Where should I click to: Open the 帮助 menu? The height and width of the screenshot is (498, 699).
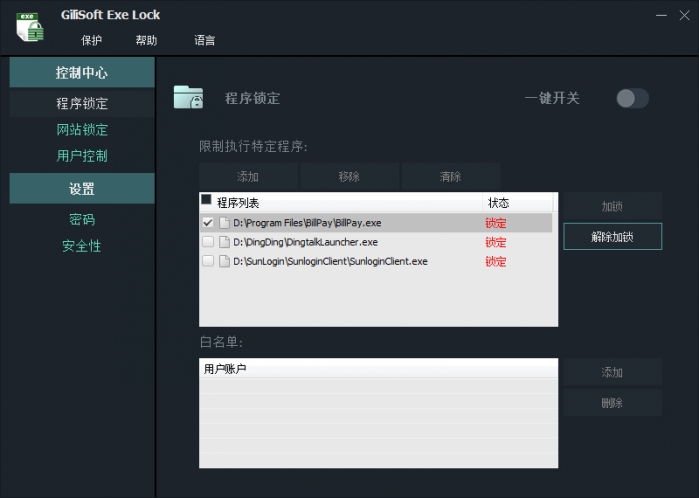pyautogui.click(x=146, y=41)
